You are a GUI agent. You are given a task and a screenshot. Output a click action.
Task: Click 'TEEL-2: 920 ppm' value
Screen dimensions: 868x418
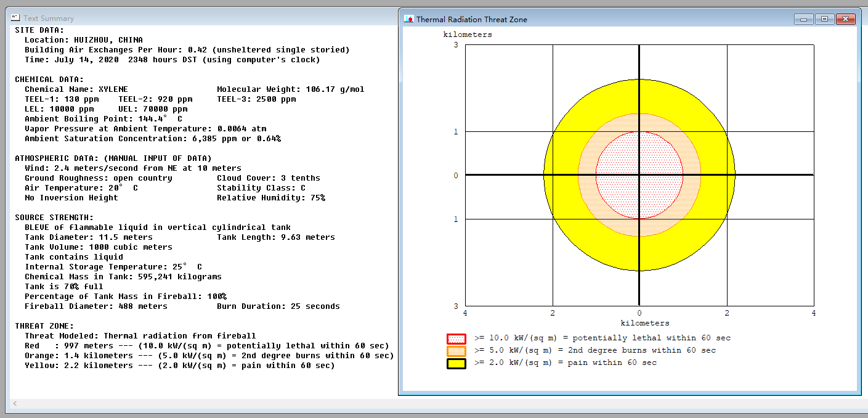[x=155, y=99]
